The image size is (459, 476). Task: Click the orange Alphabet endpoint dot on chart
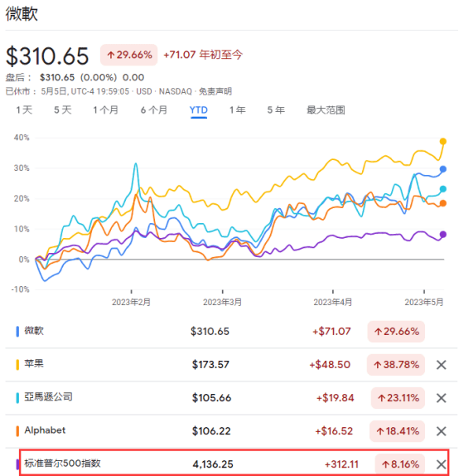pyautogui.click(x=443, y=203)
